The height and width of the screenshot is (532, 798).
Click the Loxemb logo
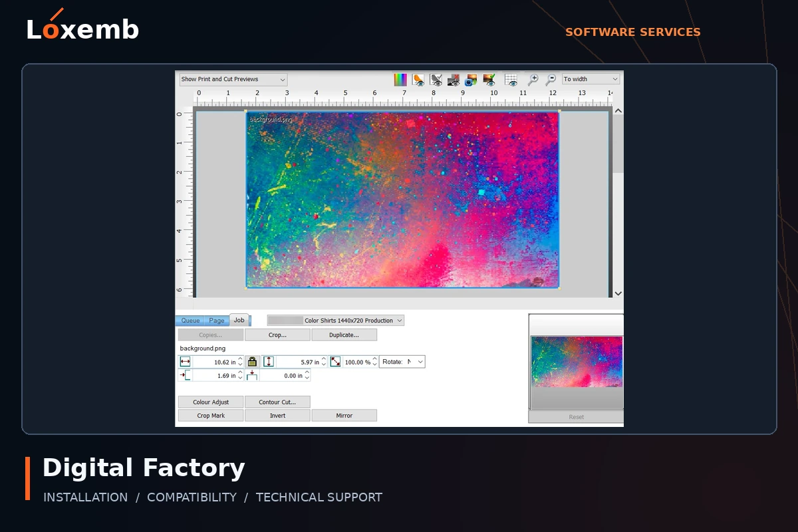(82, 27)
